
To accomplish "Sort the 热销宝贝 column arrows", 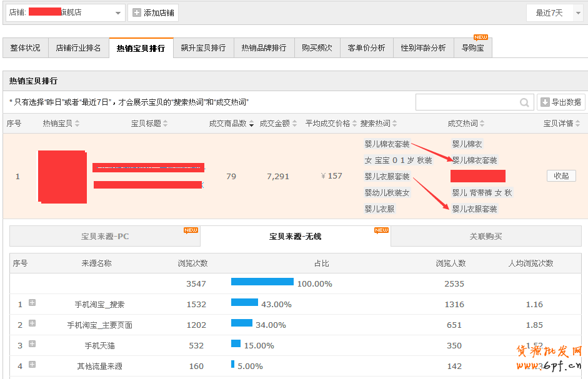I will click(77, 124).
